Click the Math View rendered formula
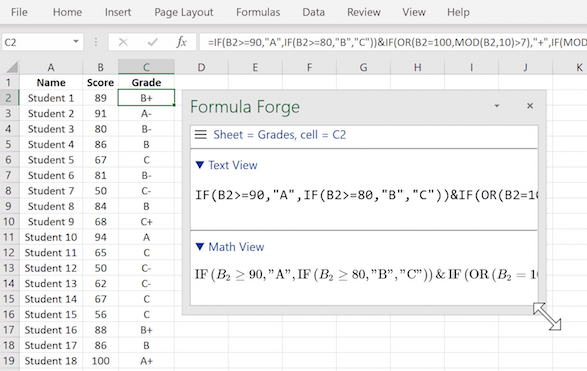 pos(366,275)
